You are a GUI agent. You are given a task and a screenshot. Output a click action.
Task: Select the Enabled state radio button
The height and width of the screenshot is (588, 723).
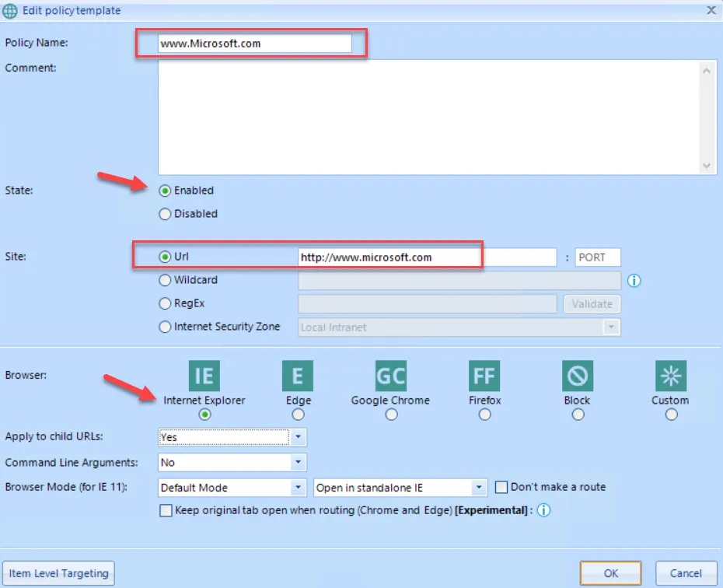[x=165, y=191]
